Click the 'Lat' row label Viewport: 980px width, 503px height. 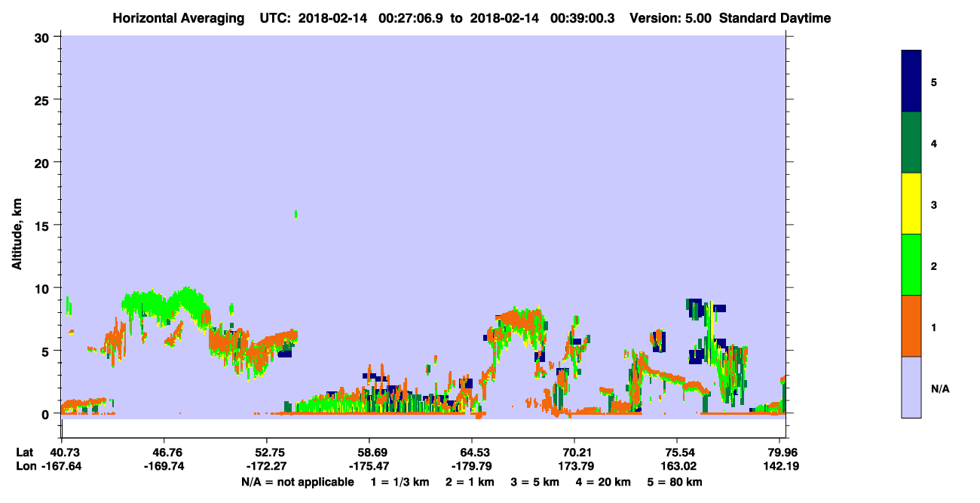(x=25, y=452)
